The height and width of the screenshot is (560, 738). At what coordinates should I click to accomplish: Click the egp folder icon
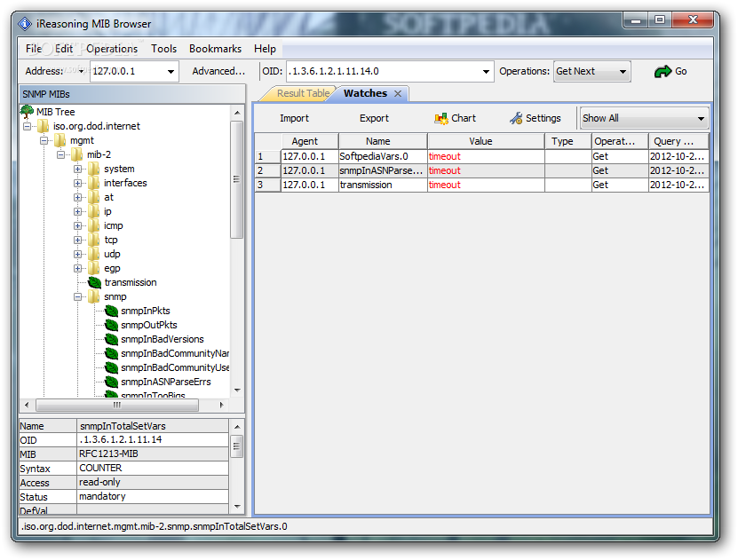(x=94, y=269)
